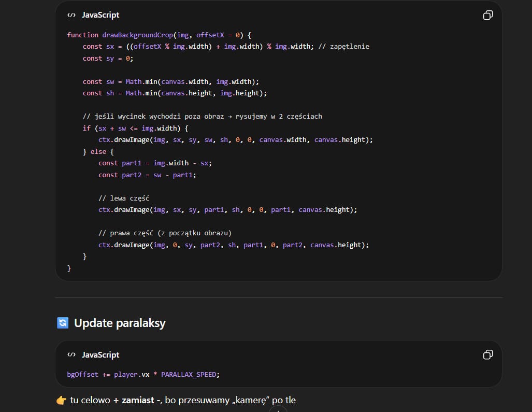This screenshot has height=412, width=532.
Task: Copy the drawBackgroundCrop code block
Action: [488, 15]
